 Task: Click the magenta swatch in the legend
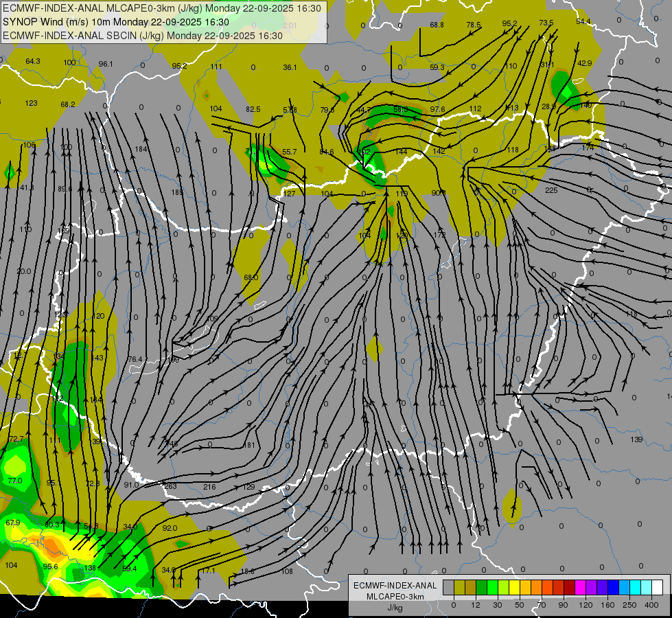(580, 588)
